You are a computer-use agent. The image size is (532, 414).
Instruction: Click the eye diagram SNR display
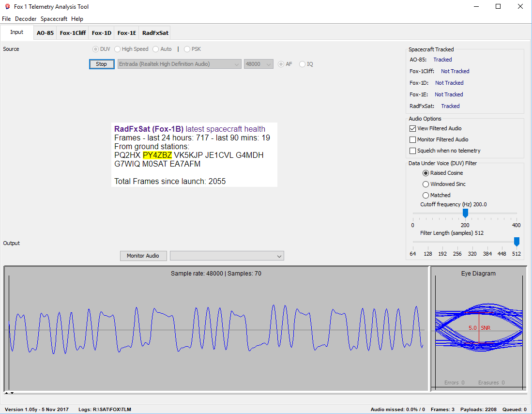click(479, 328)
